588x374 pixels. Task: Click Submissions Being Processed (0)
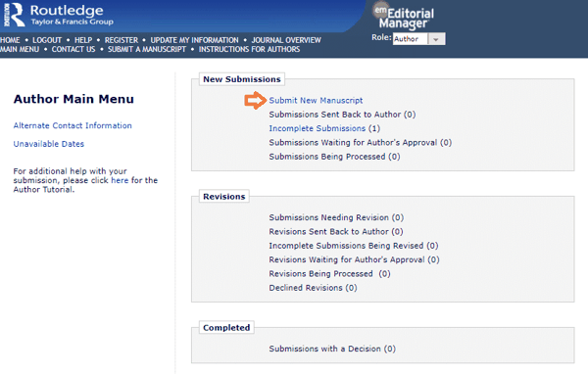pos(334,157)
